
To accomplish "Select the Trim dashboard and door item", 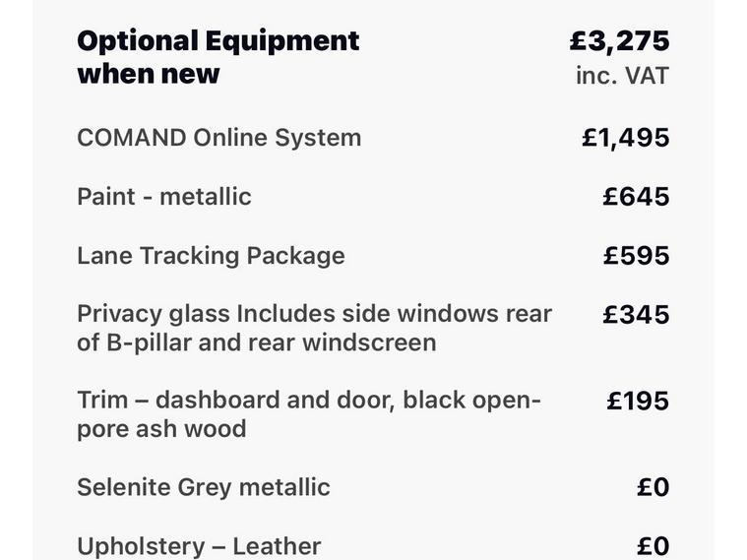I will point(308,401).
